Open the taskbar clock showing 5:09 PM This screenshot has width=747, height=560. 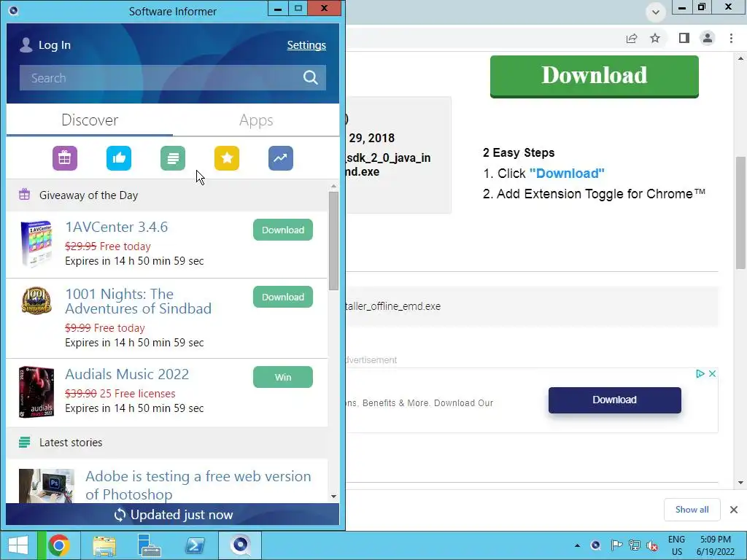(x=715, y=545)
